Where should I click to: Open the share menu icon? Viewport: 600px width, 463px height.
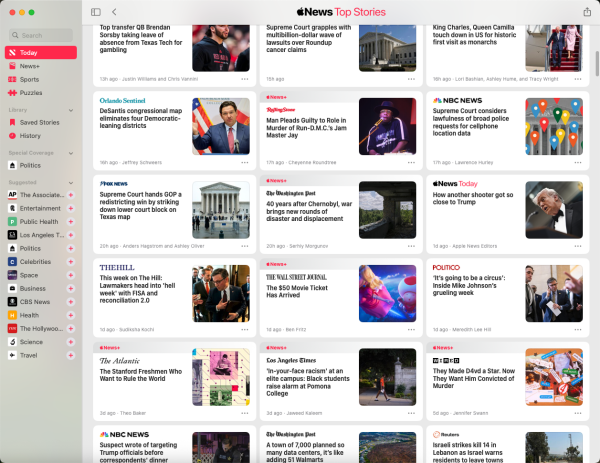[x=587, y=12]
